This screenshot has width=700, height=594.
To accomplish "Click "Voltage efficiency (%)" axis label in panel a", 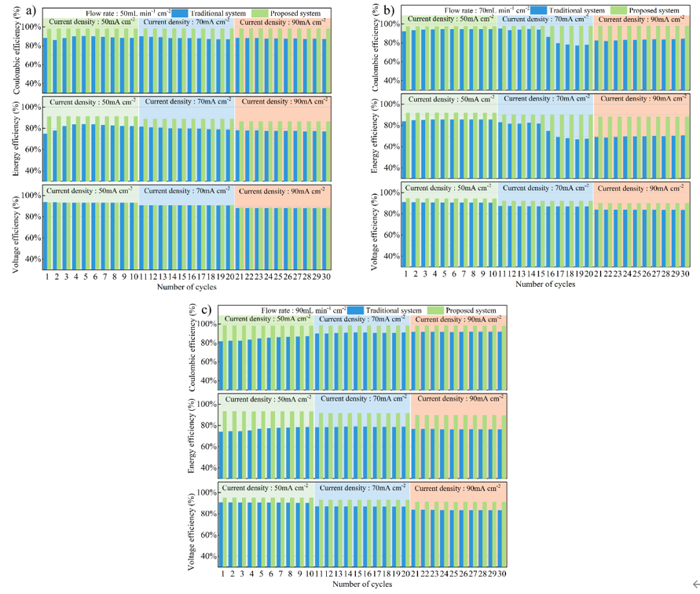I will coord(16,234).
